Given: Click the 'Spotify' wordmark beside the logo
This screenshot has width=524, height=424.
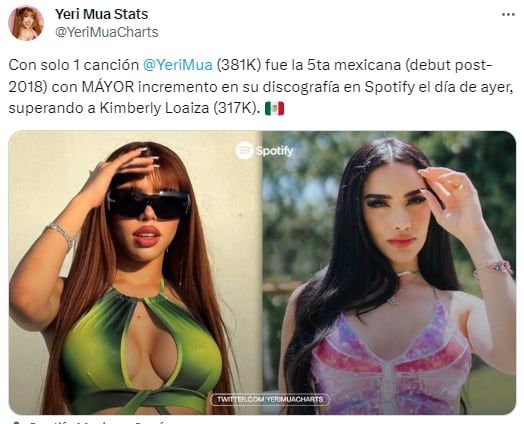Looking at the screenshot, I should click(x=275, y=151).
